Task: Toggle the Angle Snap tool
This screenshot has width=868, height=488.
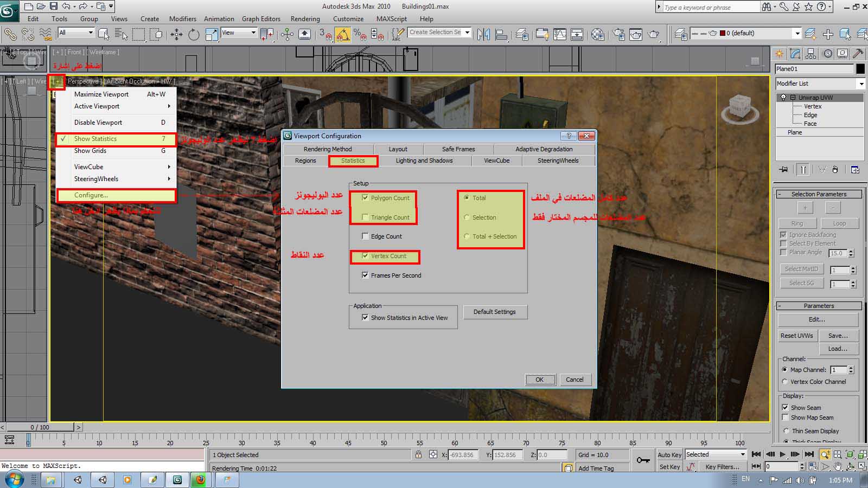Action: 343,34
